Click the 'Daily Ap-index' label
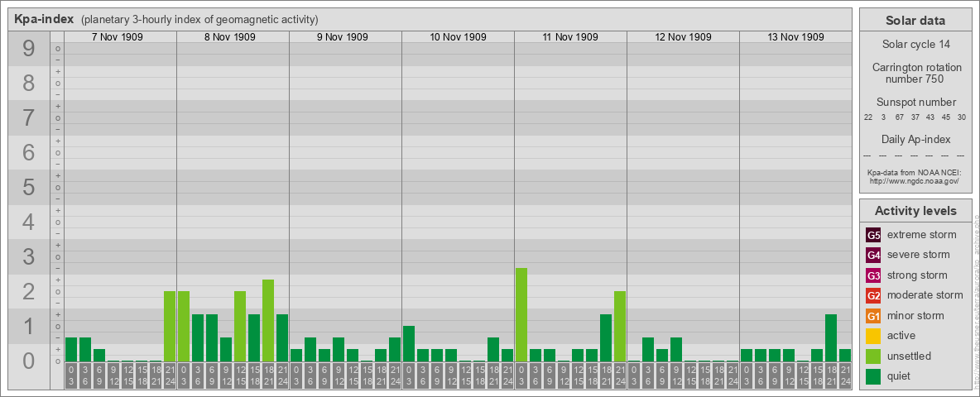The width and height of the screenshot is (980, 397). click(916, 139)
